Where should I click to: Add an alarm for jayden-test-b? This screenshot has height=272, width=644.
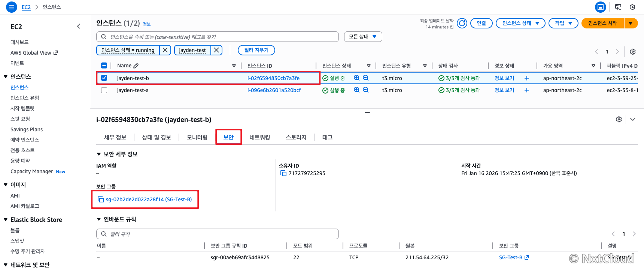tap(527, 78)
